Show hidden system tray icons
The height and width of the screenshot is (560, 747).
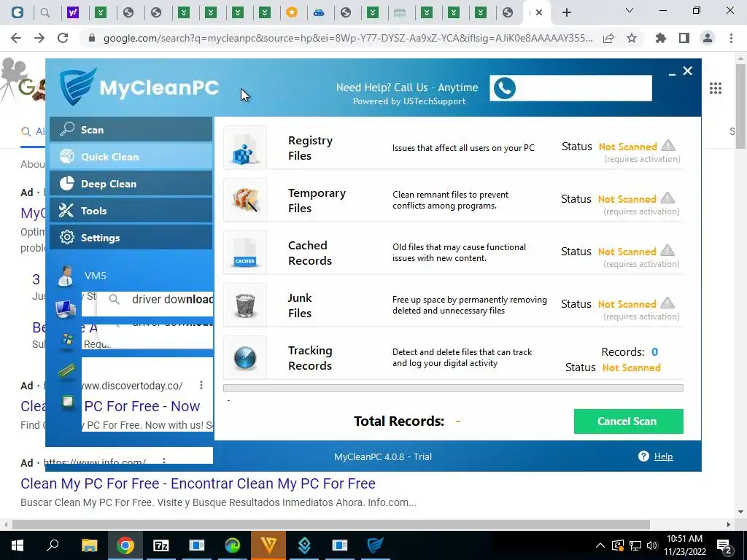[600, 545]
